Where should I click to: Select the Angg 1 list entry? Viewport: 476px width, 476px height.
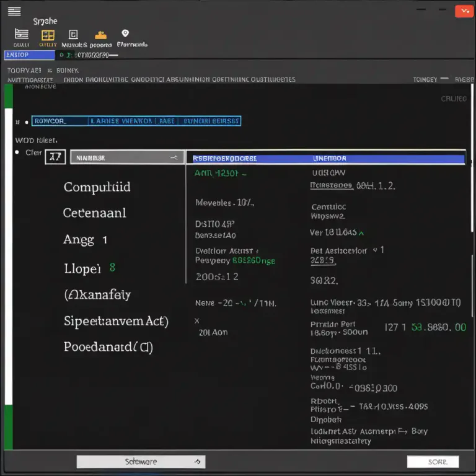(x=86, y=240)
